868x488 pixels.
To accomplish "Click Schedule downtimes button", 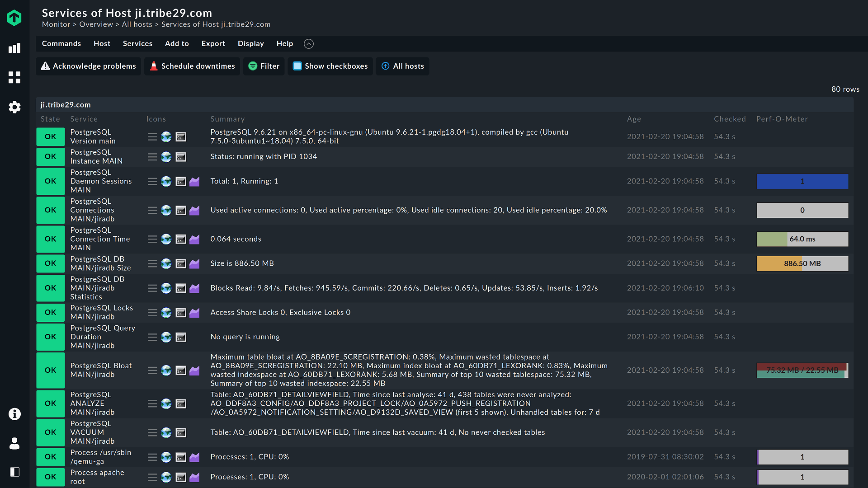I will (x=192, y=66).
